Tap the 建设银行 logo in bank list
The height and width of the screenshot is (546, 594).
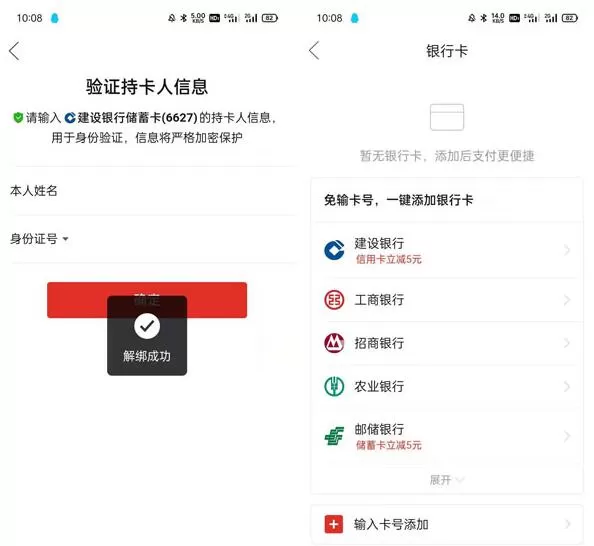coord(334,250)
